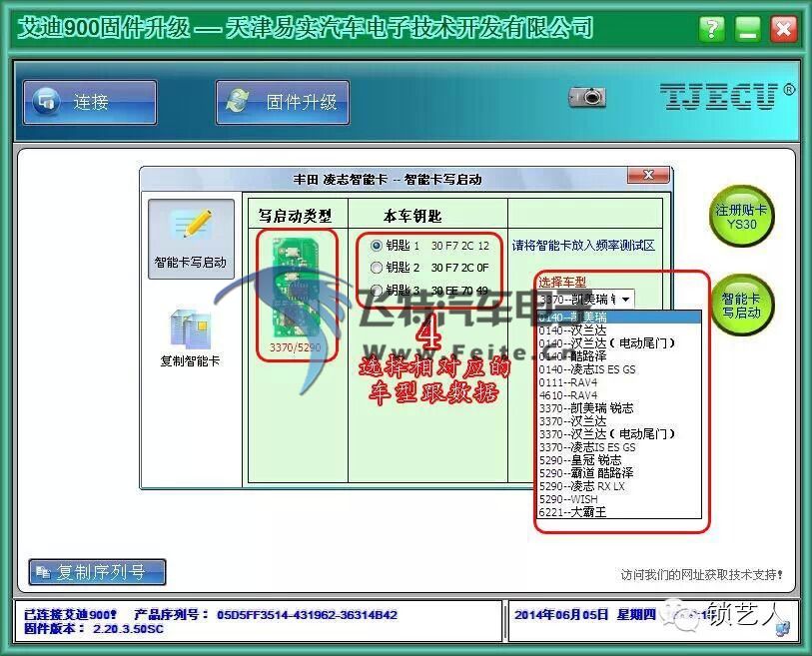Choose 5290--皇冠 锐志 option

pos(619,459)
